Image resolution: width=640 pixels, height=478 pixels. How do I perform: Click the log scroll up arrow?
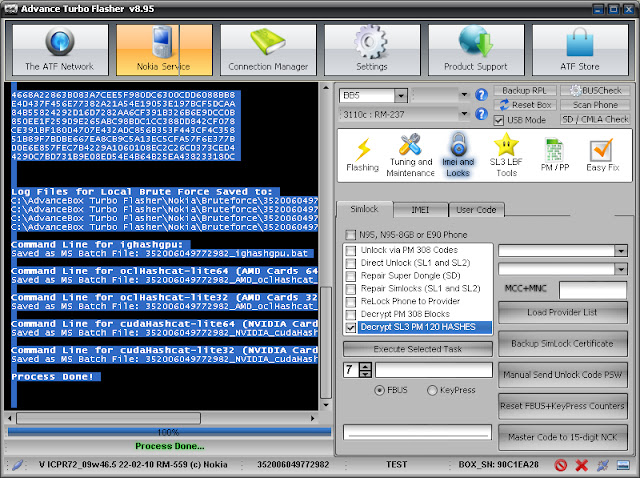coord(326,87)
